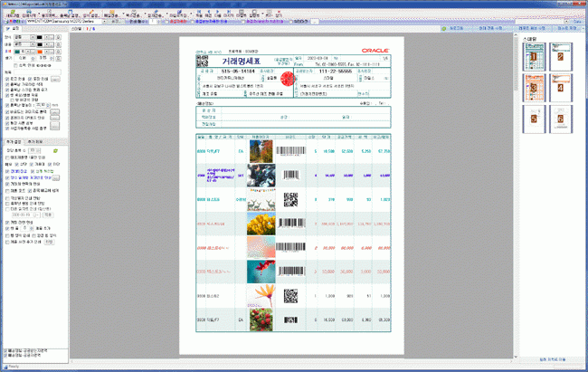Click the red X close icon in toolbar
The image size is (588, 372).
pyautogui.click(x=279, y=12)
